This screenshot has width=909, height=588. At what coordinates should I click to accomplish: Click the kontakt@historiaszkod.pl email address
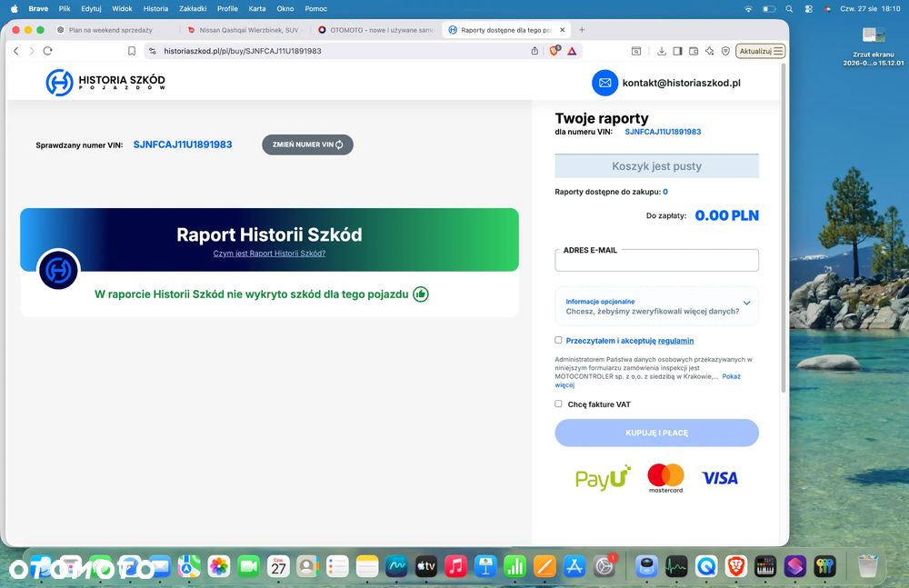pos(681,83)
